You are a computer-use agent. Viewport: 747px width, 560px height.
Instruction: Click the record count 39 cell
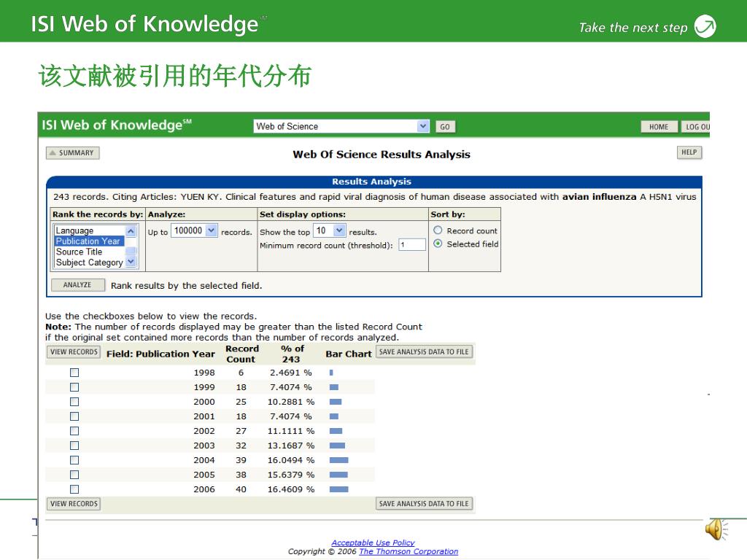click(x=241, y=460)
